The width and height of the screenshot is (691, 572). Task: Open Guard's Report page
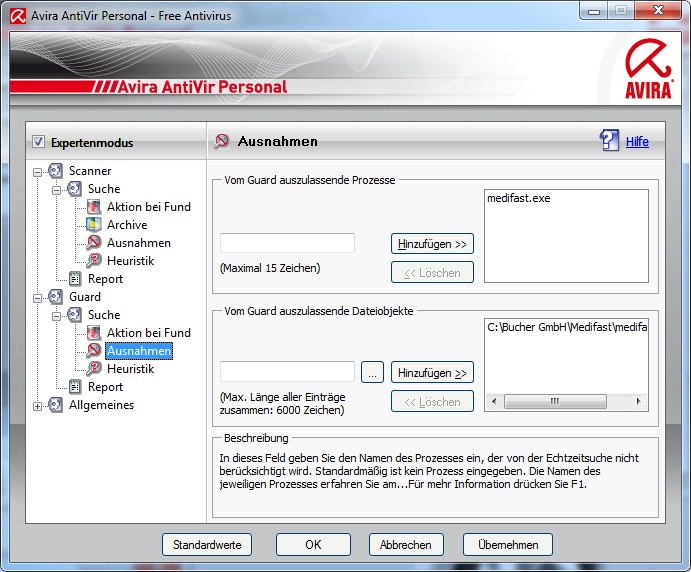(x=105, y=386)
